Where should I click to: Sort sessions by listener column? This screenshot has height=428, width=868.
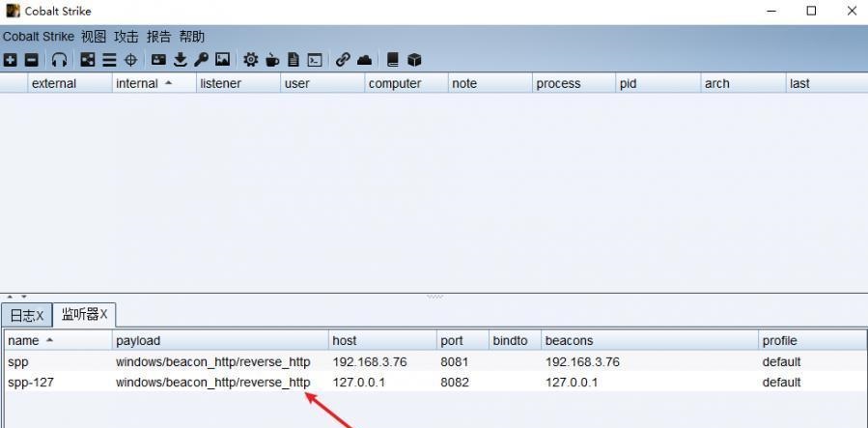pyautogui.click(x=238, y=84)
